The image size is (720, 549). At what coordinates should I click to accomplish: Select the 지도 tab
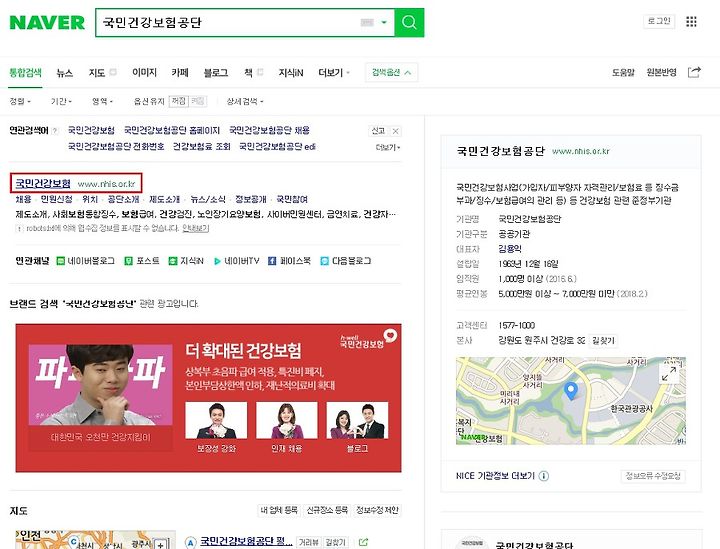pyautogui.click(x=97, y=73)
